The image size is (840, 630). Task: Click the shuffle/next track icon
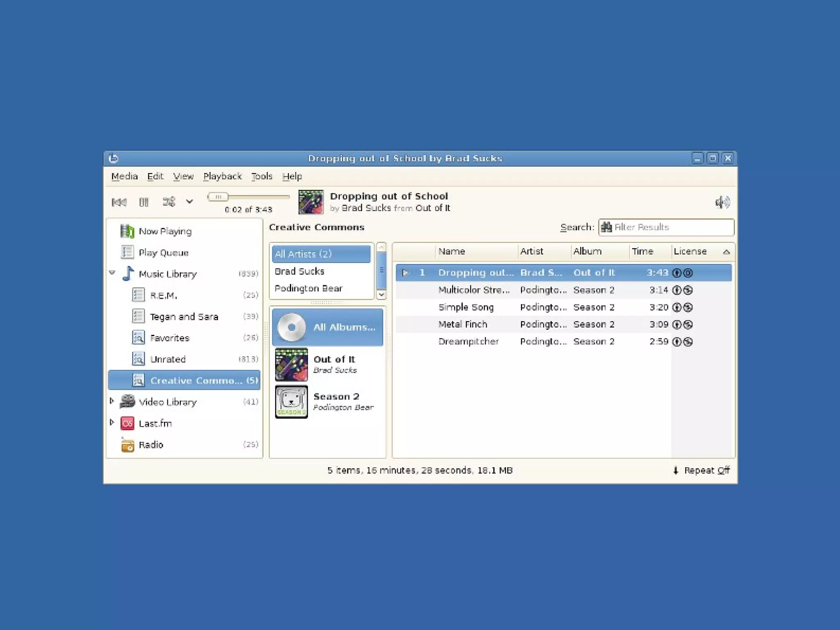coord(169,202)
